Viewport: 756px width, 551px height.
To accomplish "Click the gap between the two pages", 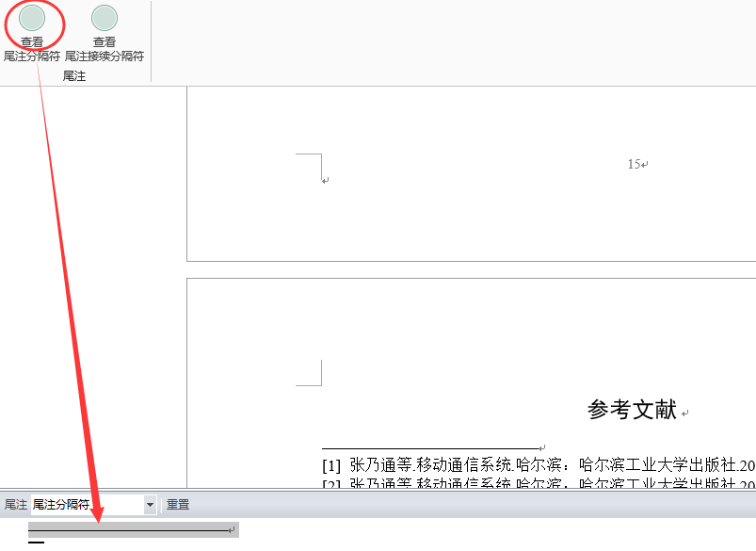I will [x=471, y=269].
